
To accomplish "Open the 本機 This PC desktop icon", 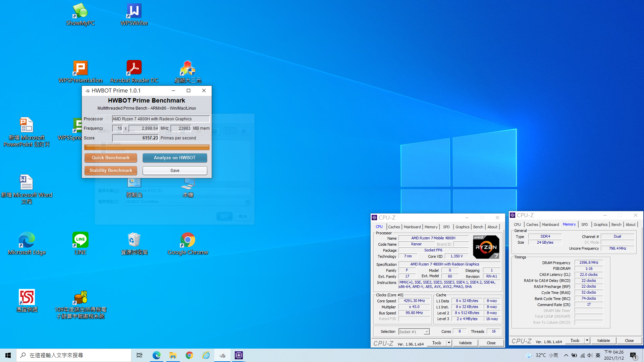I will 188,188.
